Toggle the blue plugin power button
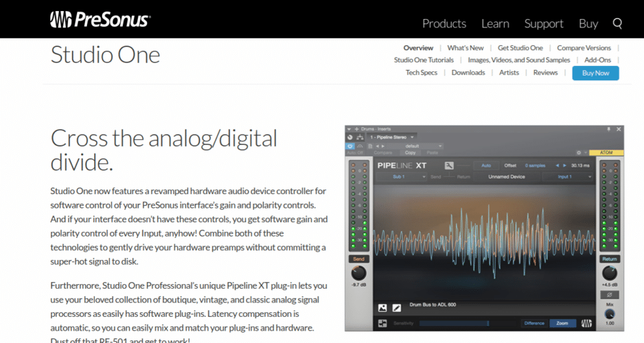Screen dimensions: 644x343 coord(350,145)
